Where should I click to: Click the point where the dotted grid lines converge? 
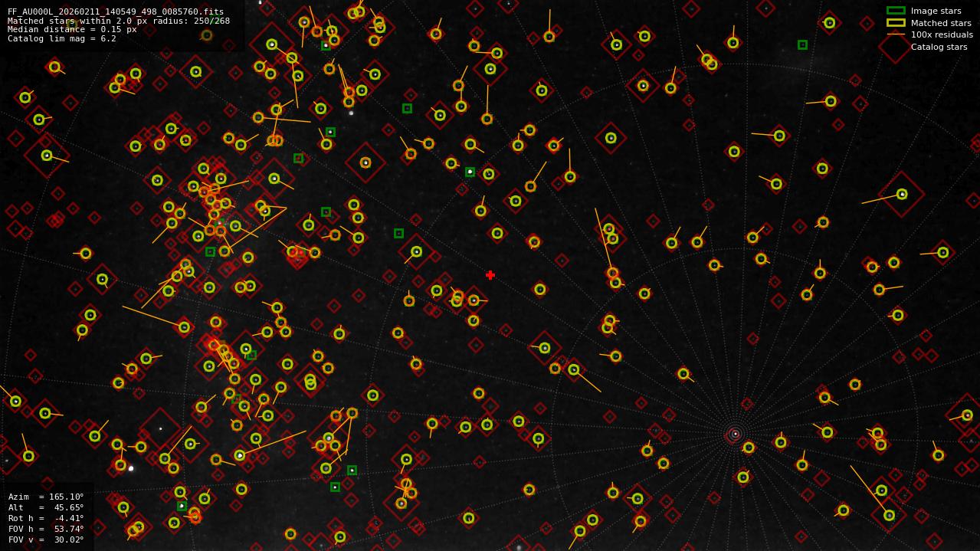click(736, 434)
